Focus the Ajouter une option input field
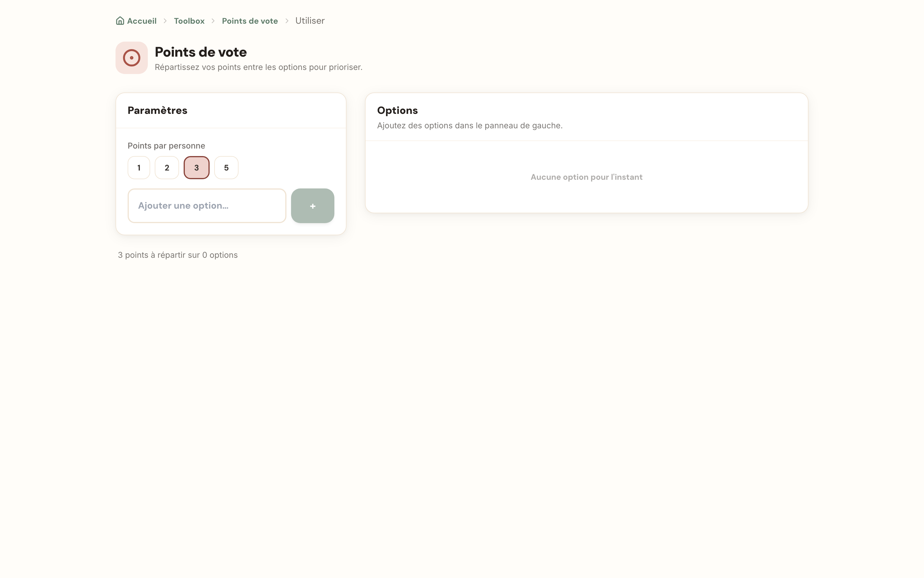924x578 pixels. click(x=207, y=206)
